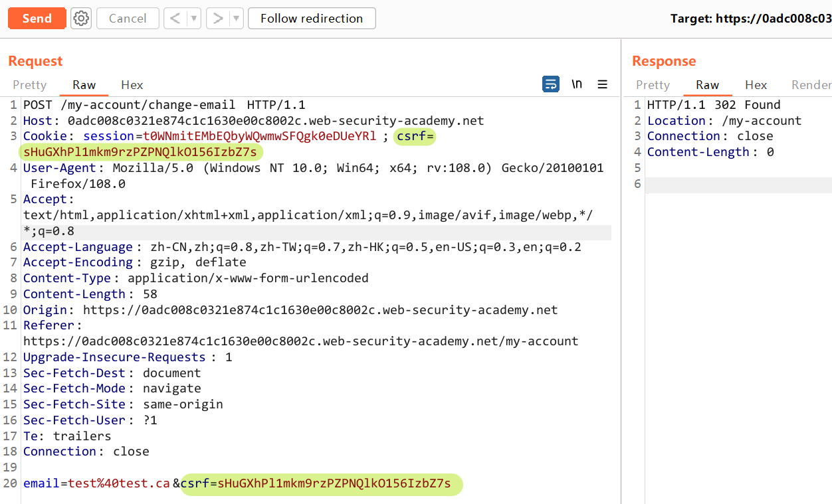Switch to the Request Pretty tab
Image resolution: width=832 pixels, height=504 pixels.
(x=30, y=85)
